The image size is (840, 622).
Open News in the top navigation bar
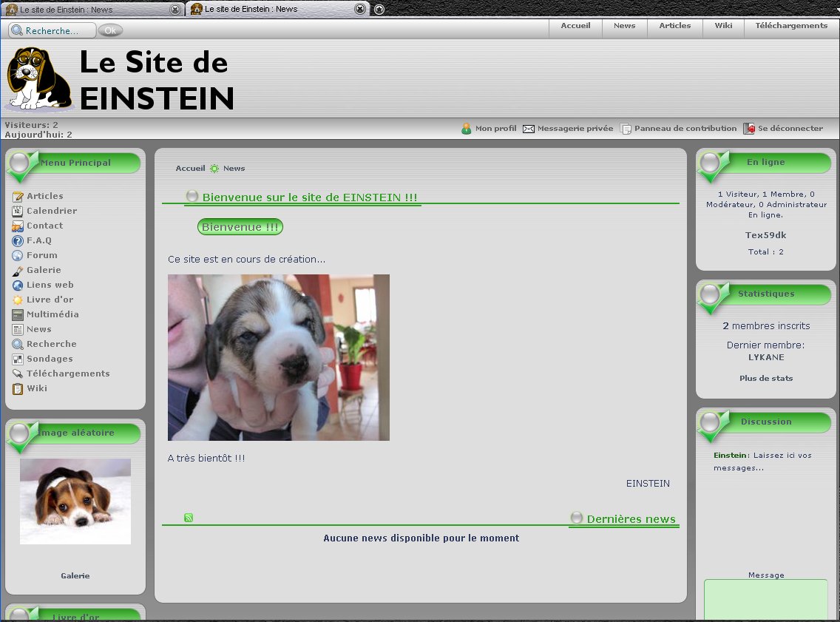click(625, 26)
